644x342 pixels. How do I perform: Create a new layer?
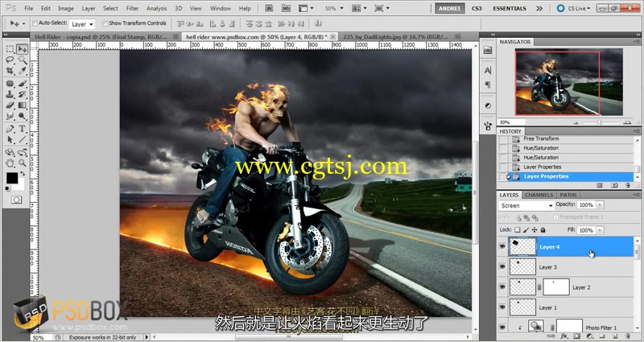click(x=614, y=336)
